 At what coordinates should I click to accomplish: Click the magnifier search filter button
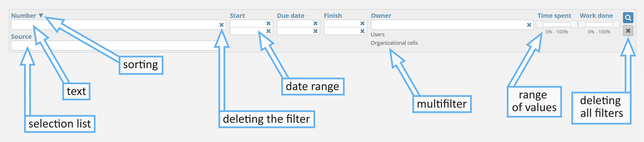tap(628, 18)
